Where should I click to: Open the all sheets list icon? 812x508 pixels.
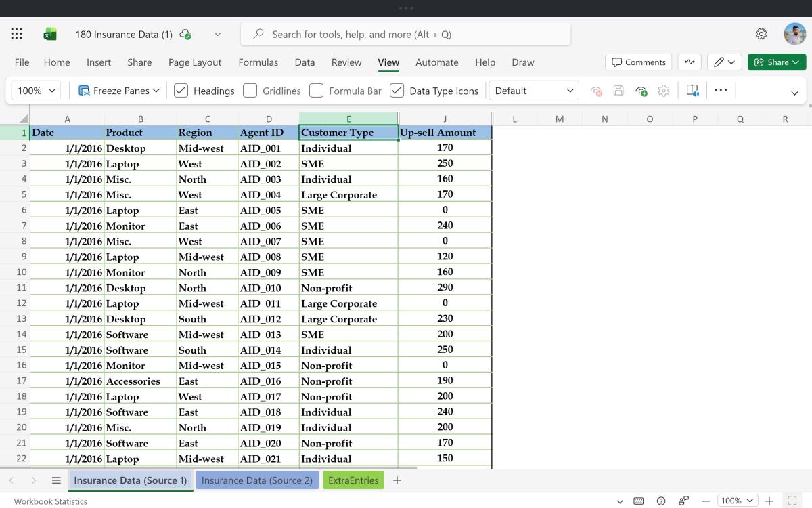point(56,480)
